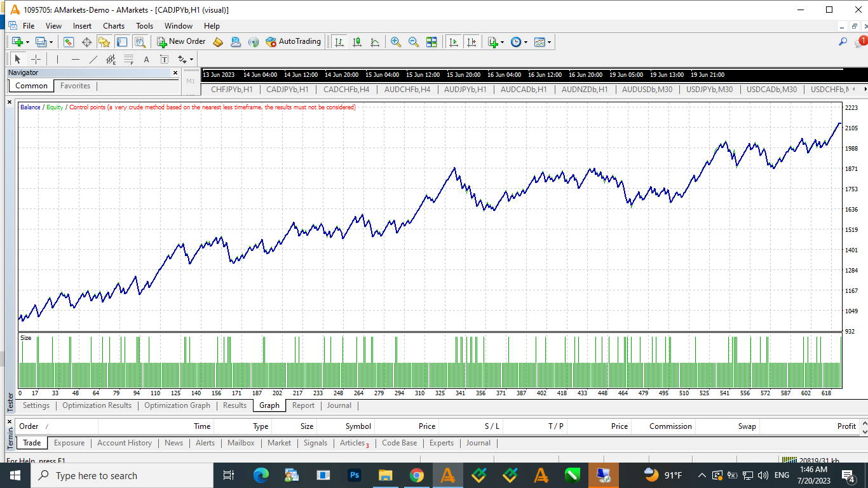Expand the New Chart dropdown arrow
Viewport: 868px width, 488px height.
pyautogui.click(x=27, y=43)
